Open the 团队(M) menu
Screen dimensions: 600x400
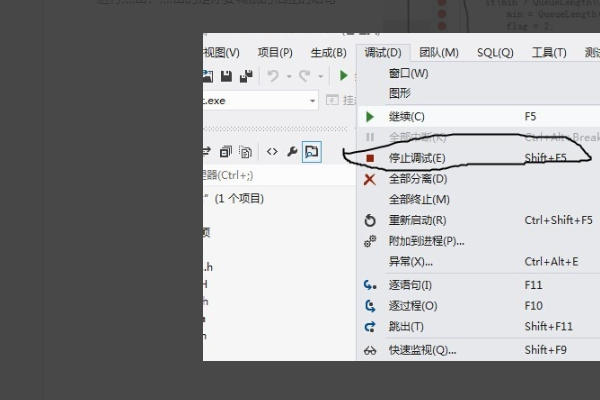(x=439, y=52)
